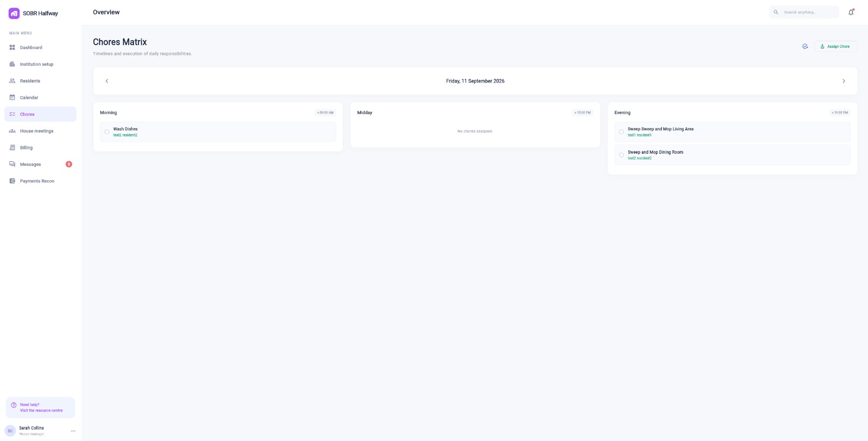Click the Wash Dishes chore title
Viewport: 868px width, 441px height.
click(125, 129)
